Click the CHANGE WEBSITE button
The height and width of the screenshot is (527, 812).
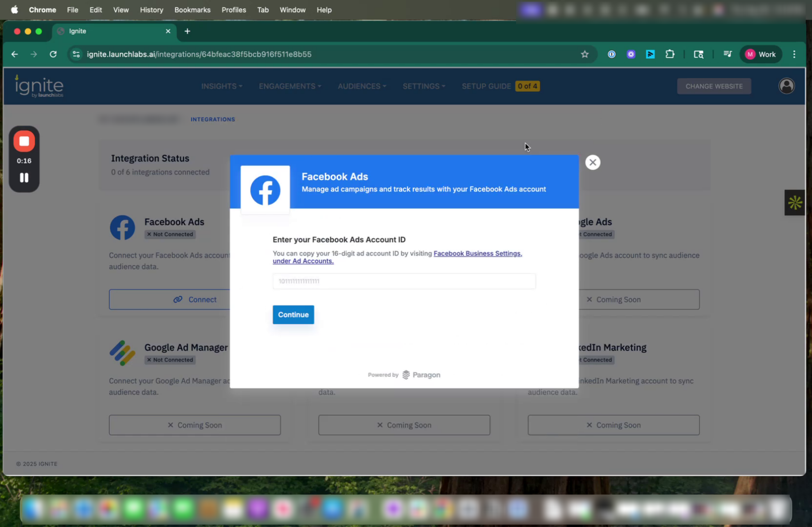[714, 86]
